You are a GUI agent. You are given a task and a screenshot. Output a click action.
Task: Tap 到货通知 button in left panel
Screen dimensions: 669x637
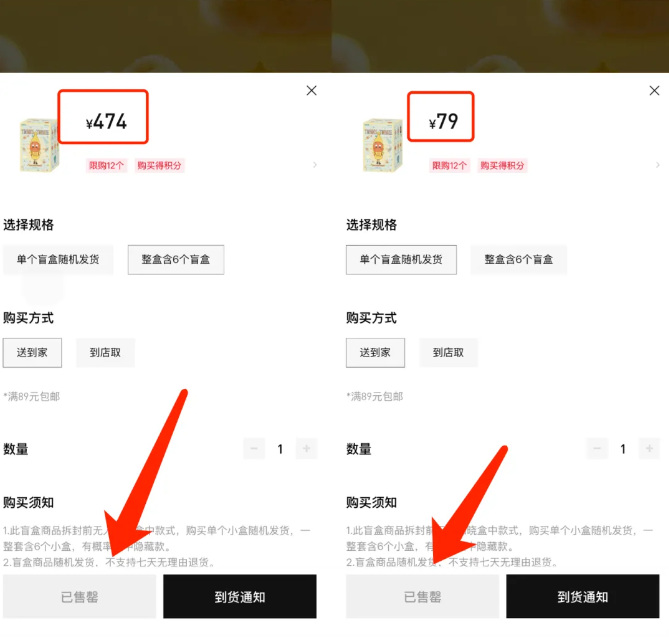[x=240, y=596]
